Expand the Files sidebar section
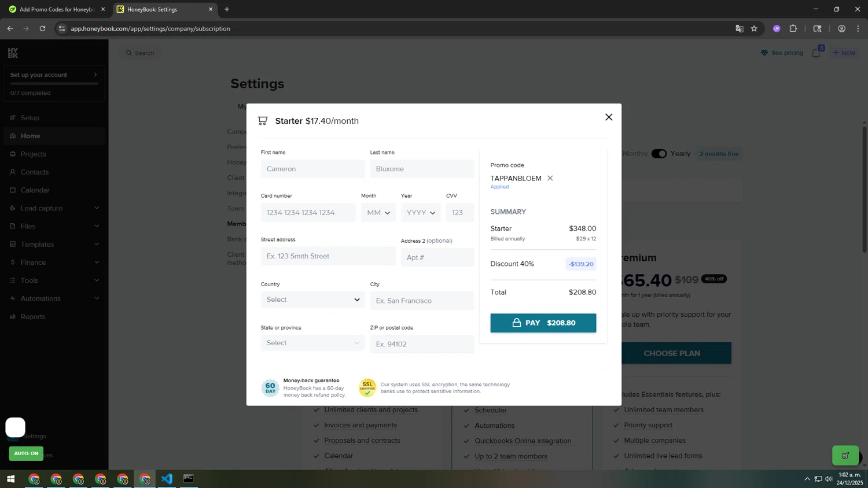Screen dimensions: 868x488 tap(54, 226)
